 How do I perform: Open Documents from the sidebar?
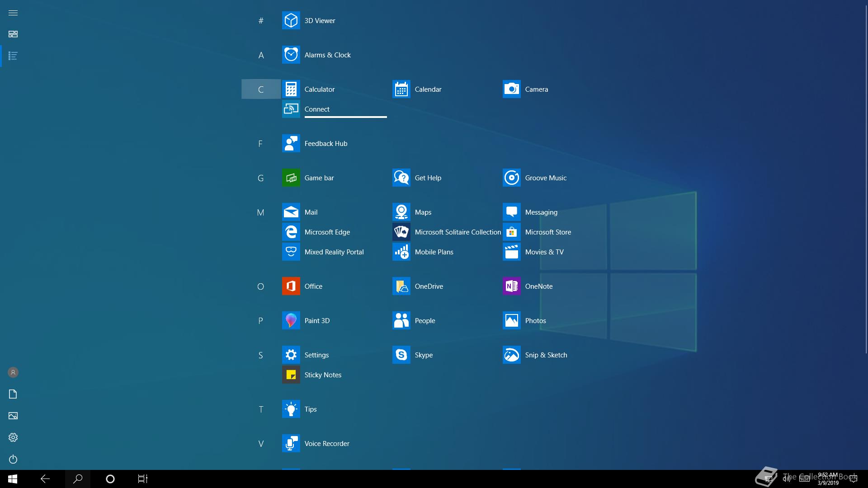coord(13,394)
